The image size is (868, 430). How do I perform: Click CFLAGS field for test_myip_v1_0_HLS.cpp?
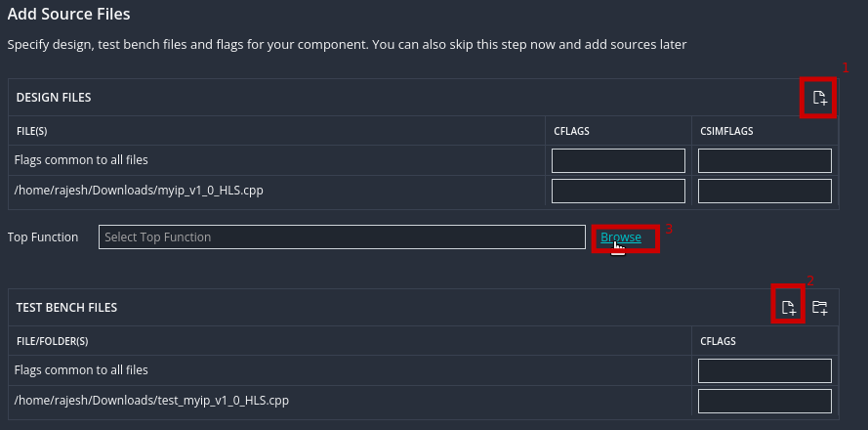click(x=765, y=401)
